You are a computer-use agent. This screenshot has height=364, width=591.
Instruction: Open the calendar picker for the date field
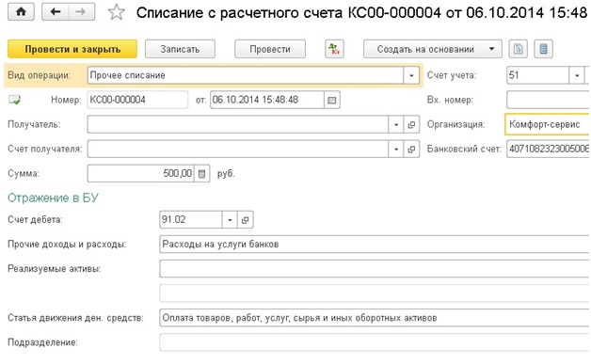331,100
